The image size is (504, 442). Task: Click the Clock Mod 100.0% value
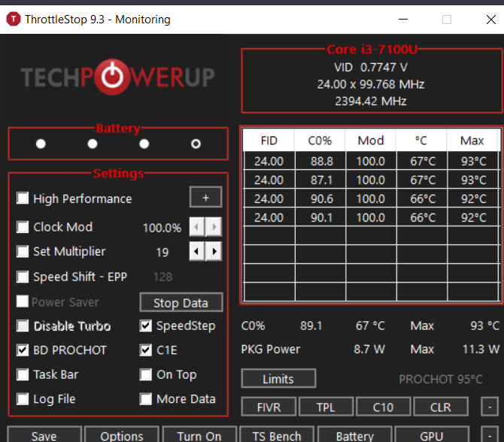click(162, 228)
